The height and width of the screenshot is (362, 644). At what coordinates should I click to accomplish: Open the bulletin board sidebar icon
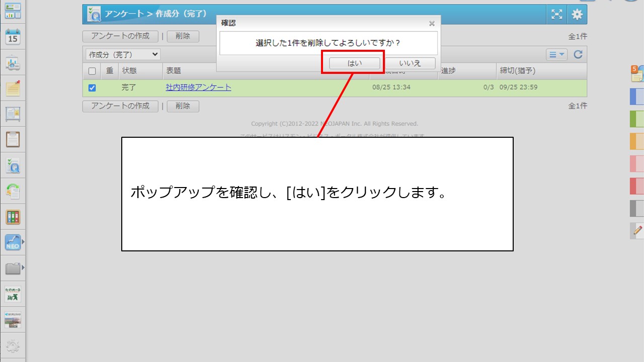13,114
